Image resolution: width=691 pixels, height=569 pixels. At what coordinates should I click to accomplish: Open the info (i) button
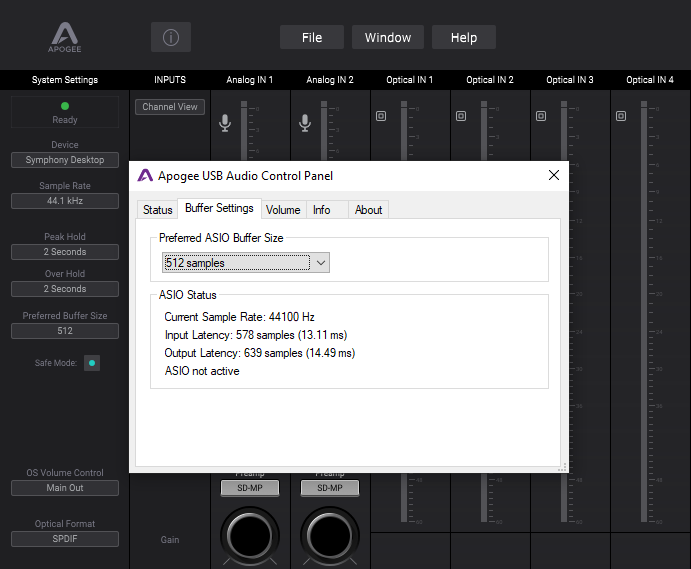click(x=171, y=37)
